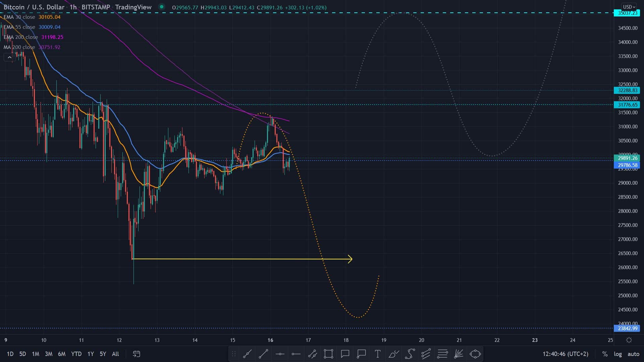Screen dimensions: 644x362
Task: Set chart range to 3M
Action: 49,354
